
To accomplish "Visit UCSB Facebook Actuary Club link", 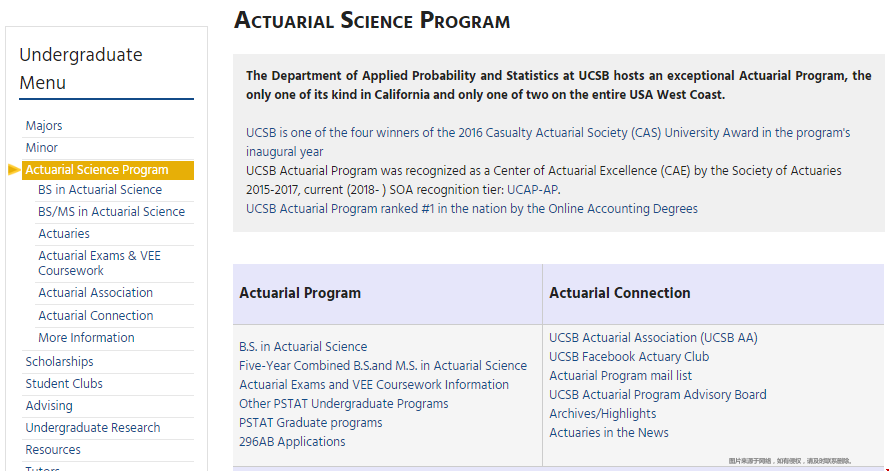I will [x=629, y=357].
